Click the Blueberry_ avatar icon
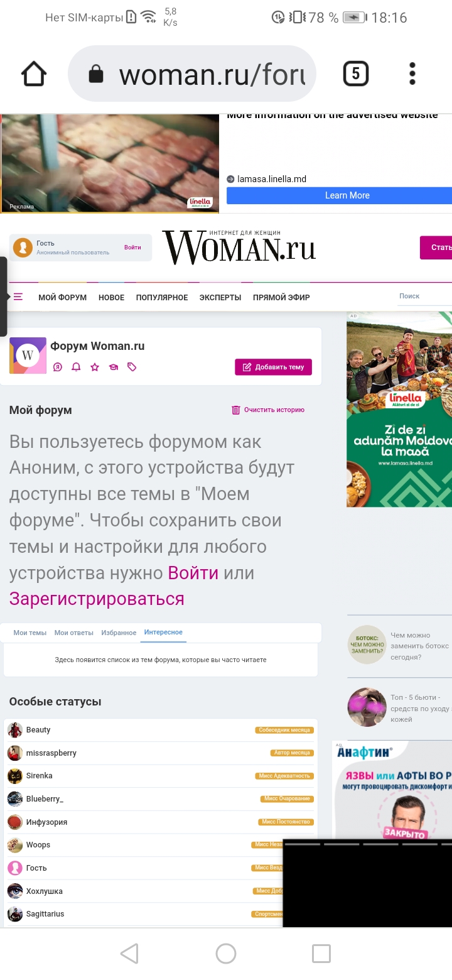The image size is (452, 980). click(x=15, y=799)
